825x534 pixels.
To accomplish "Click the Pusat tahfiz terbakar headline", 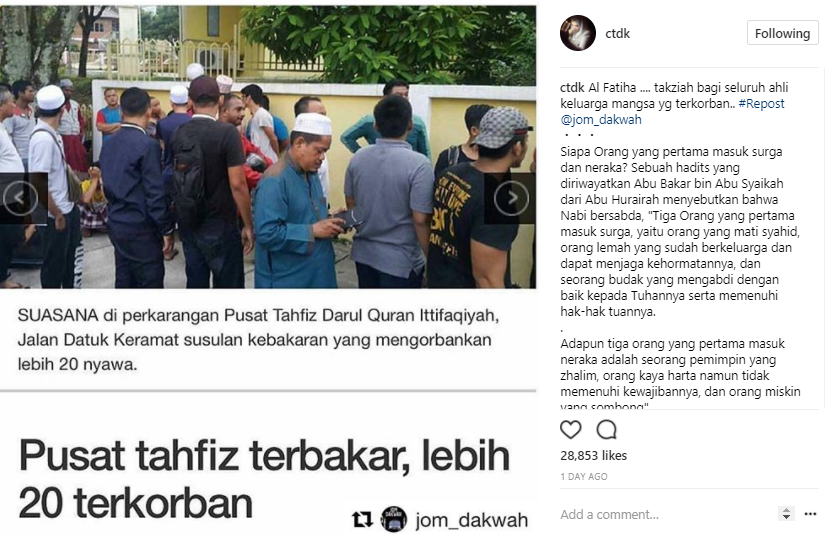I will (265, 479).
